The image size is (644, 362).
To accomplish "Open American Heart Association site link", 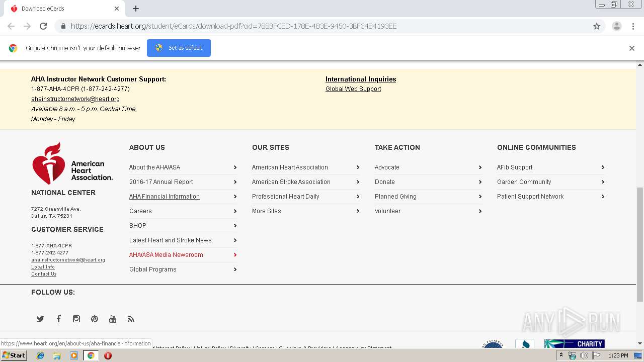I will (x=290, y=167).
